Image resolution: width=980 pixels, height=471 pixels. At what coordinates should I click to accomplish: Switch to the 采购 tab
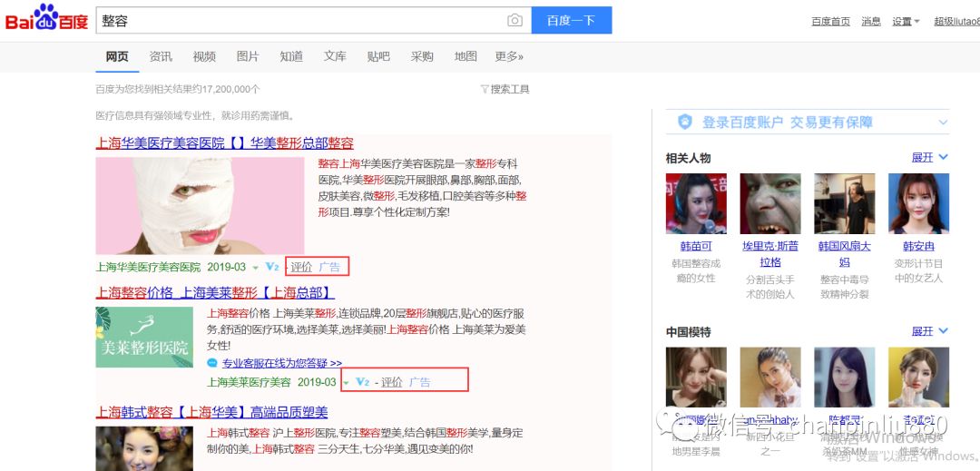click(422, 57)
